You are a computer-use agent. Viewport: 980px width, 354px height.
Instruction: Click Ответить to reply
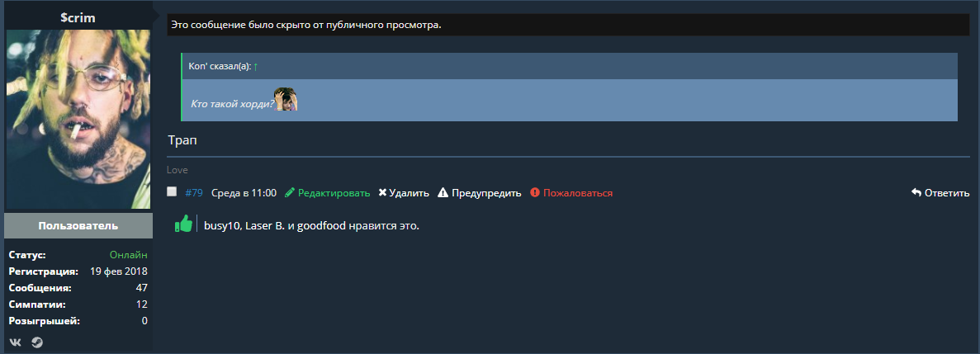[x=940, y=193]
